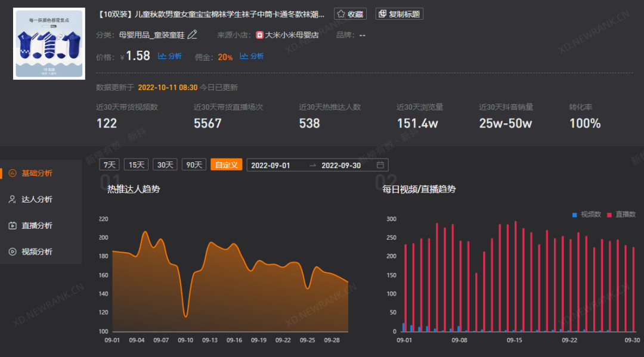Open the commission analysis chart icon
The height and width of the screenshot is (357, 644).
pyautogui.click(x=244, y=56)
